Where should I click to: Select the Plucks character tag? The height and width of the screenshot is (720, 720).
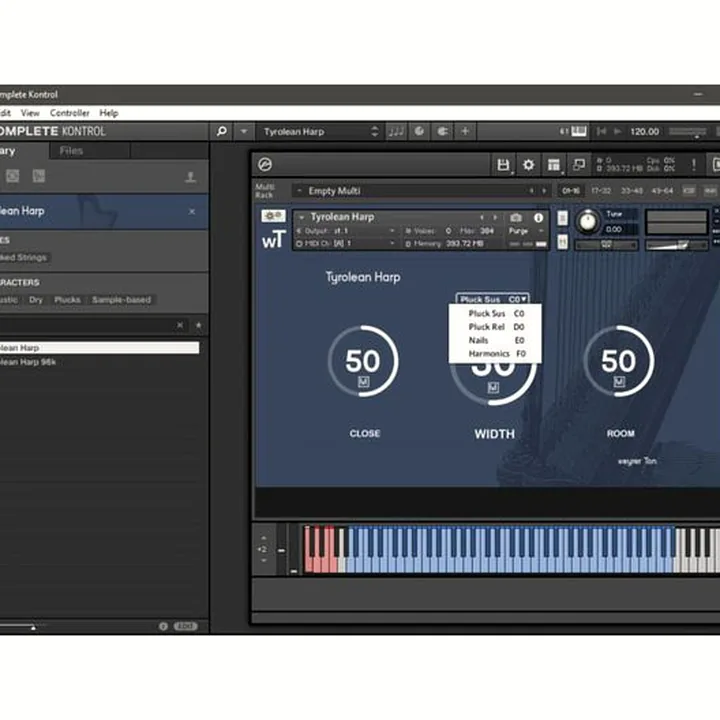[x=67, y=300]
